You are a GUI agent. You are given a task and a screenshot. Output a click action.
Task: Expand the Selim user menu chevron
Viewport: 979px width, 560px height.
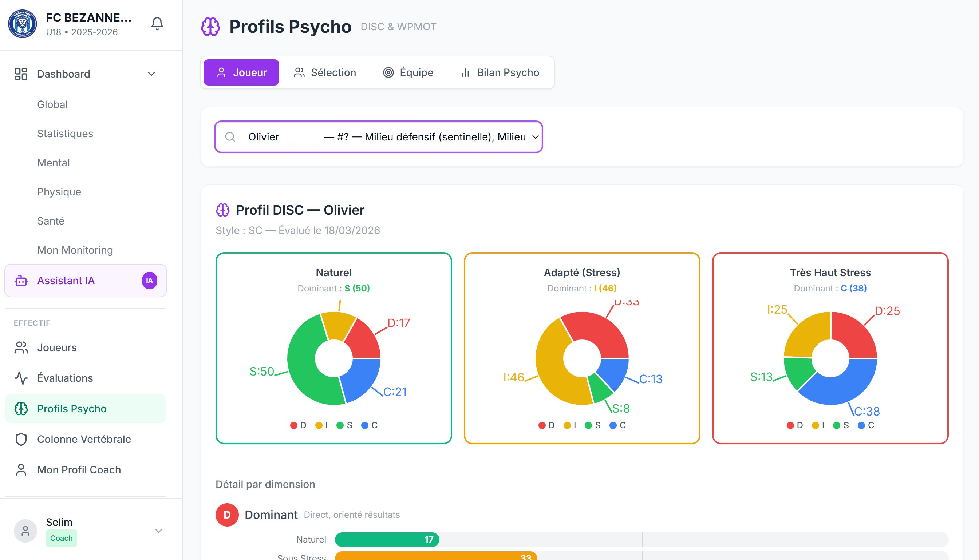tap(158, 531)
